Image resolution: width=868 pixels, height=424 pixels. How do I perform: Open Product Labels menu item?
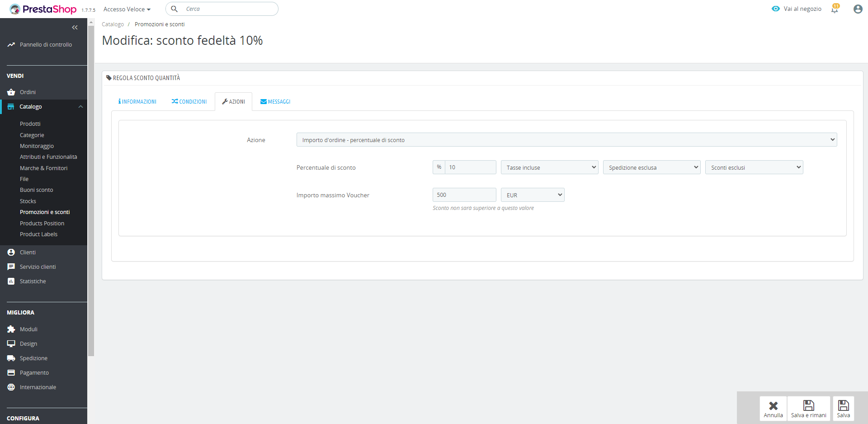tap(38, 234)
